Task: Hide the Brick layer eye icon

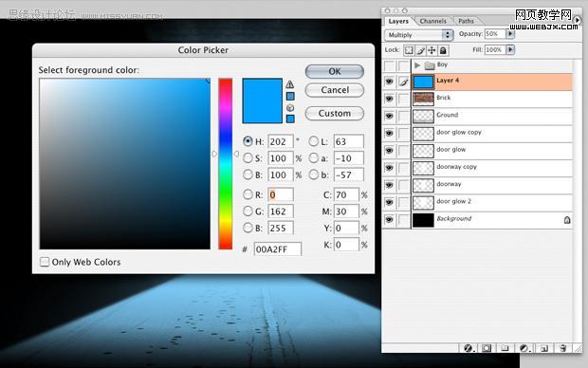Action: [x=389, y=99]
